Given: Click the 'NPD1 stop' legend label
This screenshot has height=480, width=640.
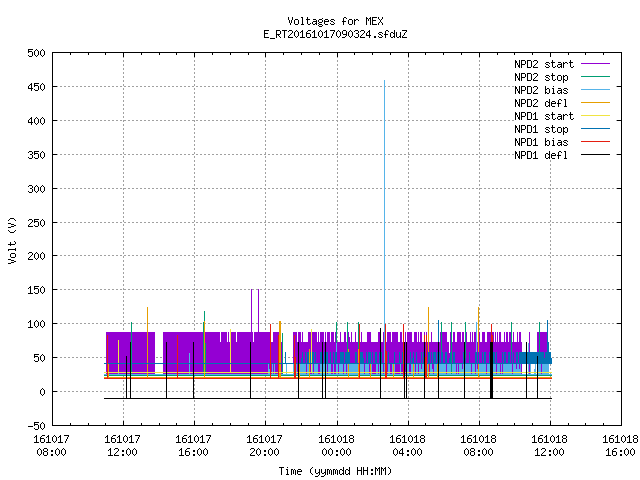Looking at the screenshot, I should [541, 129].
